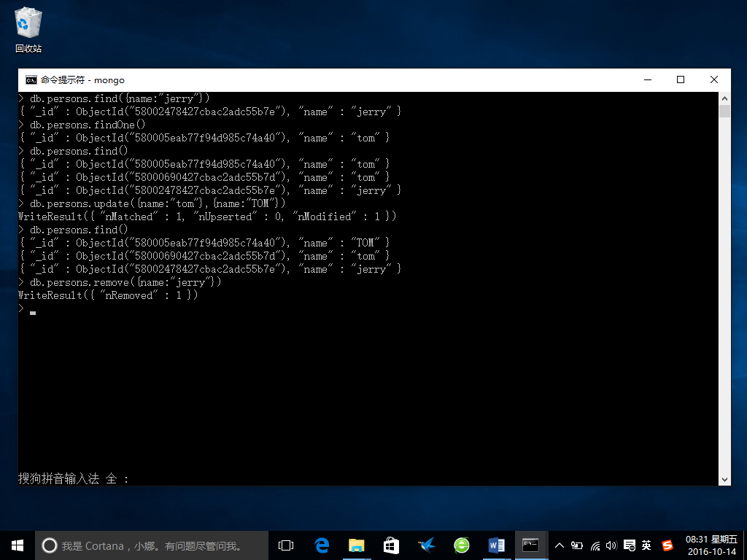Open the volume speaker tray icon
Screen dimensions: 747x560
click(x=612, y=545)
